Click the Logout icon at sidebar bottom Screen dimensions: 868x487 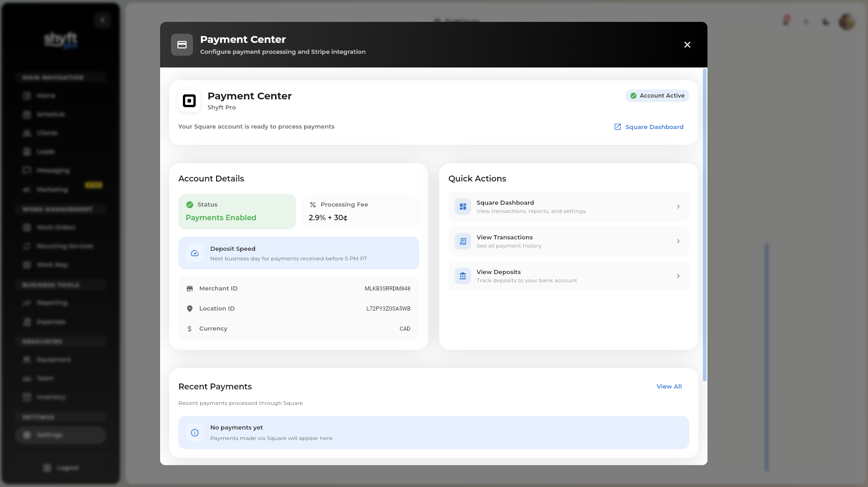click(46, 467)
